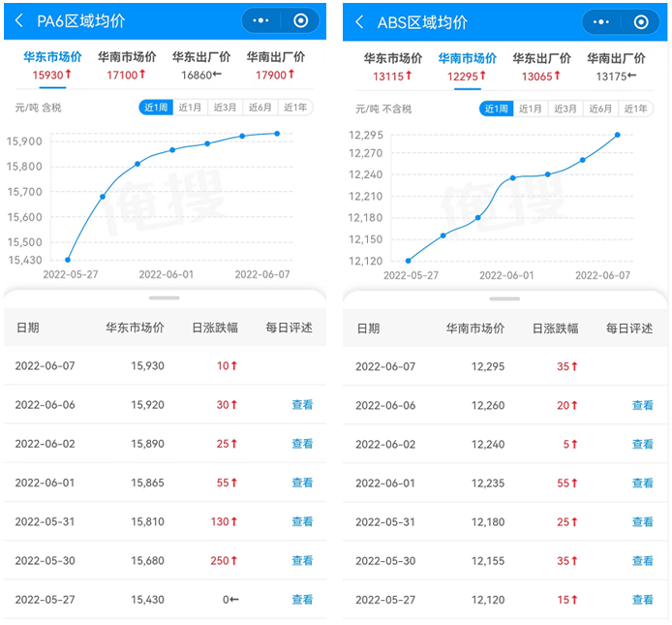View PA6 daily comment for 2022-06-06
This screenshot has height=625, width=672.
[302, 405]
